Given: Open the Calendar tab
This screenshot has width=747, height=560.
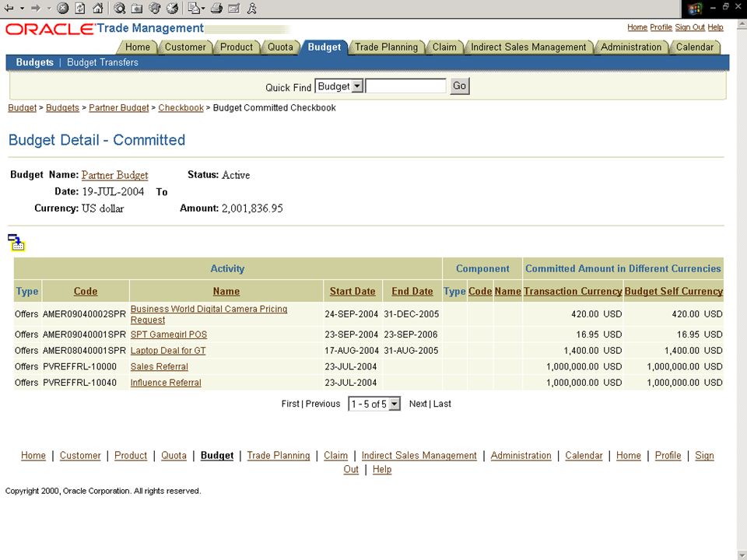Looking at the screenshot, I should pyautogui.click(x=695, y=47).
